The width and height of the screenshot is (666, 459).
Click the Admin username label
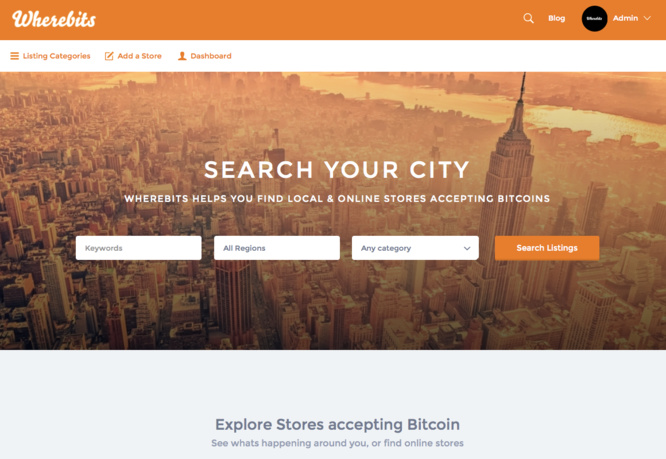click(x=625, y=18)
